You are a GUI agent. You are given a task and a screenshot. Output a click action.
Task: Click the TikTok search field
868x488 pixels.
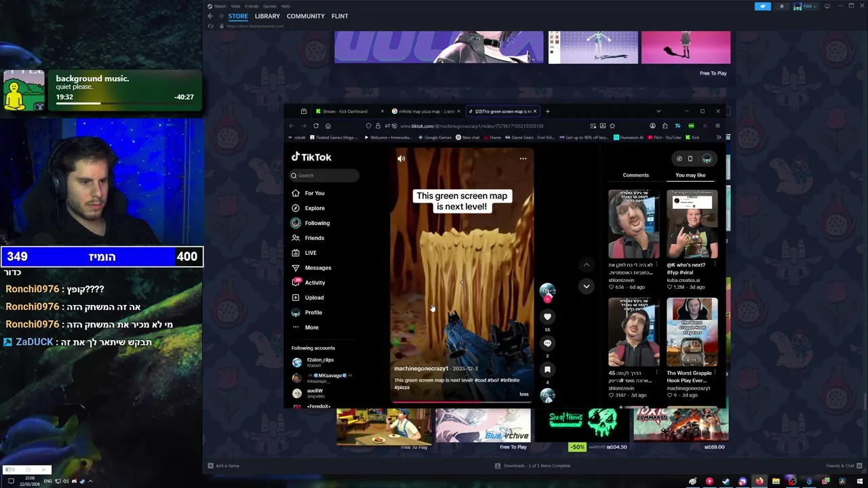[x=324, y=176]
